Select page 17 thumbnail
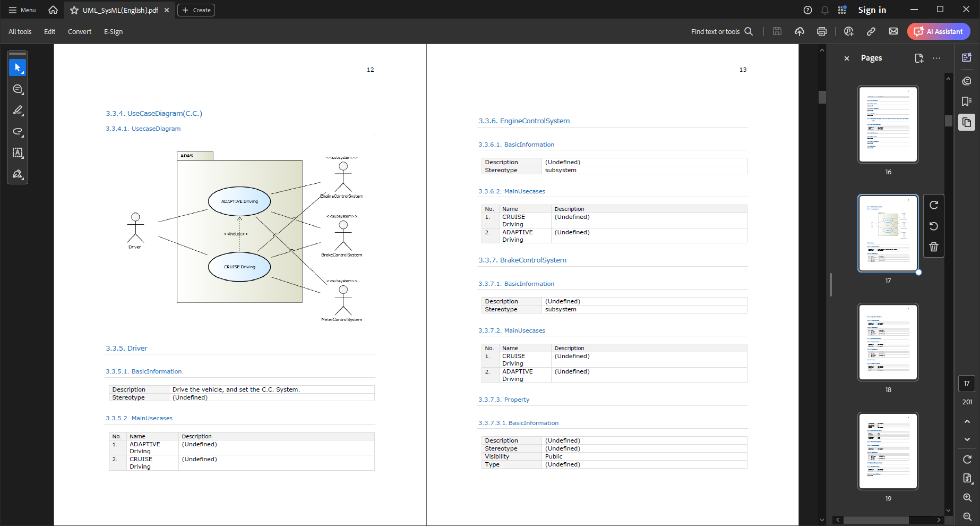Screen dimensions: 980x526 click(x=888, y=233)
